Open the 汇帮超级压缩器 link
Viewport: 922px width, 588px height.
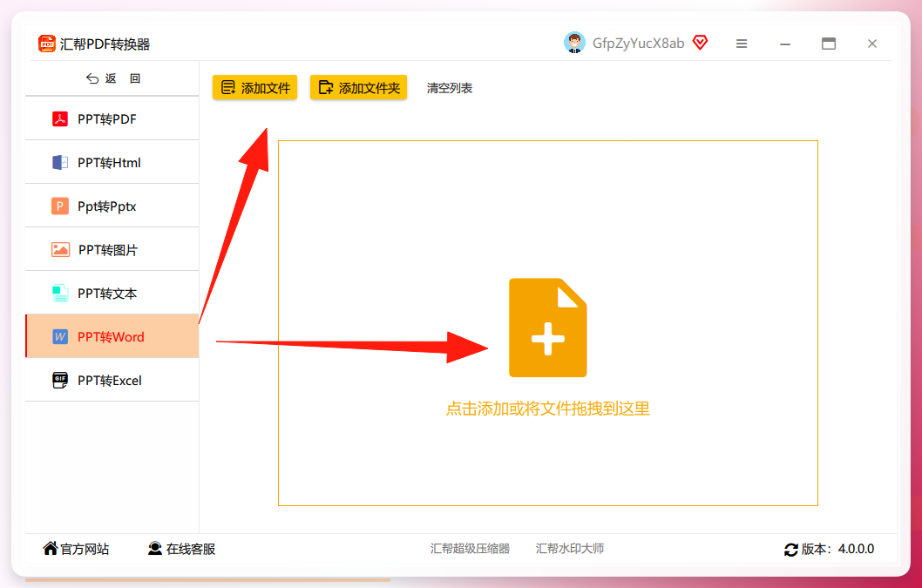(x=470, y=549)
